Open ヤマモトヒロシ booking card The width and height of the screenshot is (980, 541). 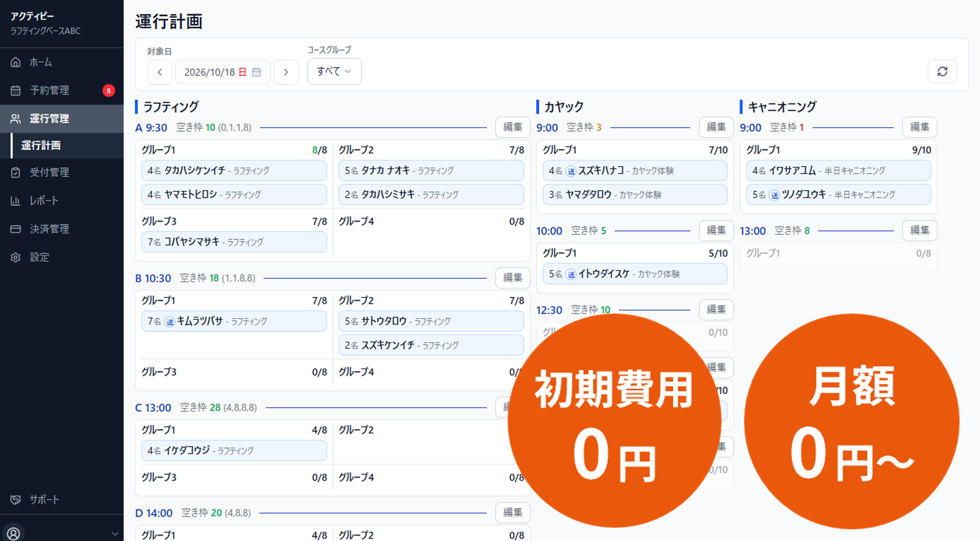[x=234, y=194]
